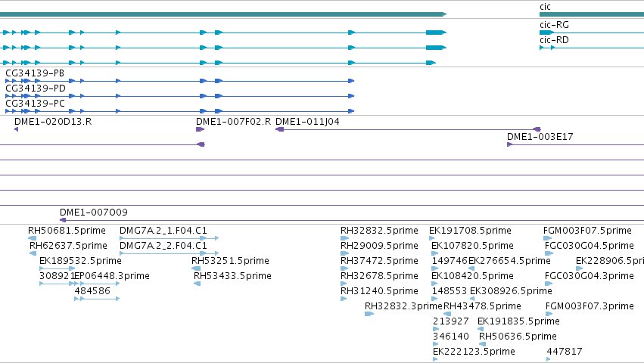Image resolution: width=644 pixels, height=363 pixels.
Task: Select the EK222123.5prime EST label
Action: coord(474,352)
